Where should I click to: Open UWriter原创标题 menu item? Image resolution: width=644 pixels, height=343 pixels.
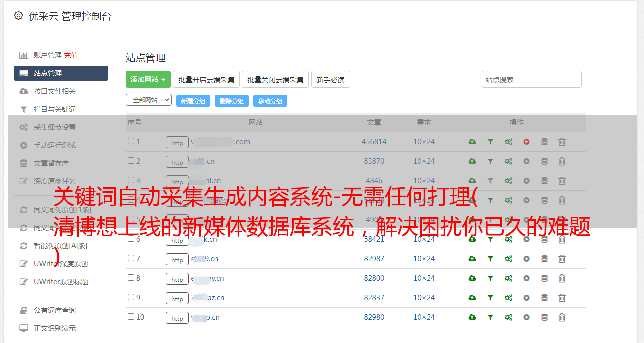coord(61,282)
